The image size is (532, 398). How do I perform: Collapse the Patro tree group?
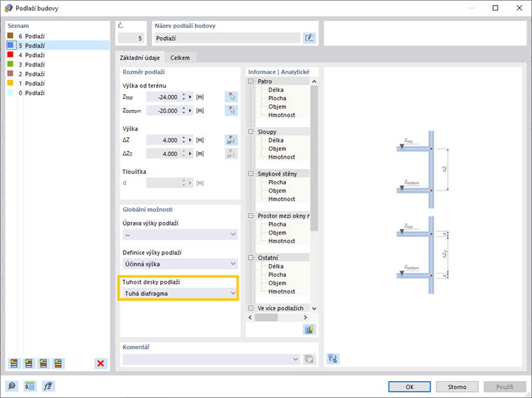click(x=251, y=81)
